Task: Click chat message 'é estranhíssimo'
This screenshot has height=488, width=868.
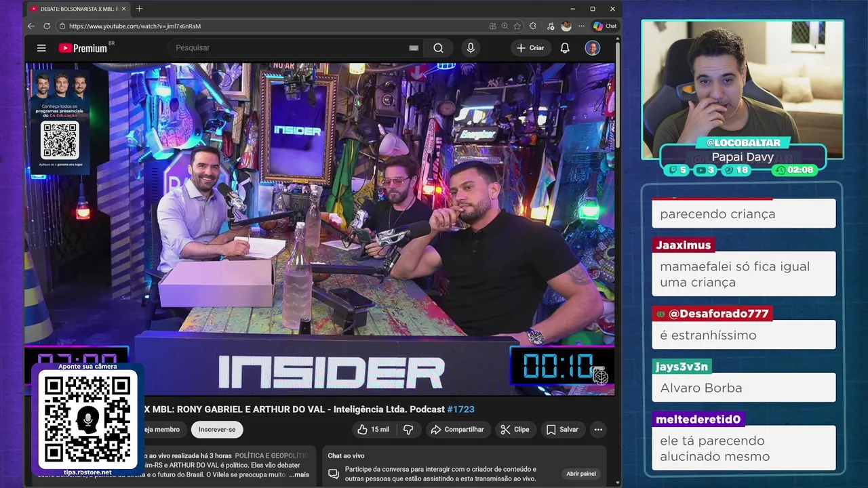Action: [x=744, y=335]
